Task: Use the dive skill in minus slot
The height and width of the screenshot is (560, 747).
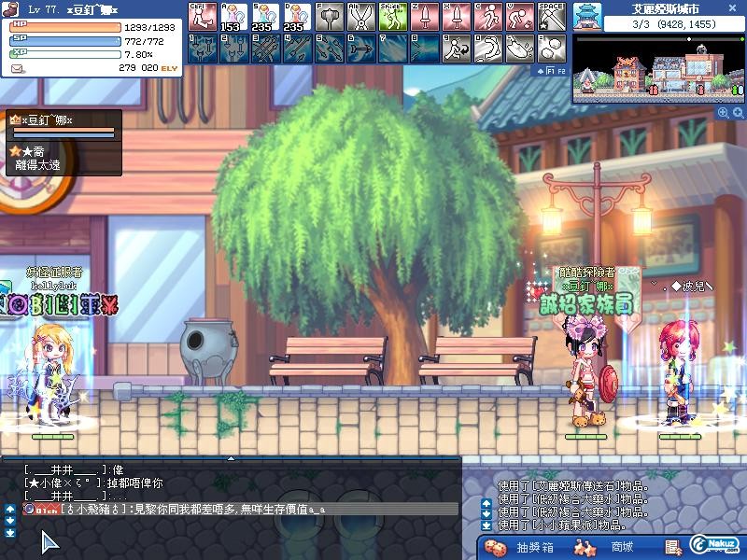Action: point(520,49)
